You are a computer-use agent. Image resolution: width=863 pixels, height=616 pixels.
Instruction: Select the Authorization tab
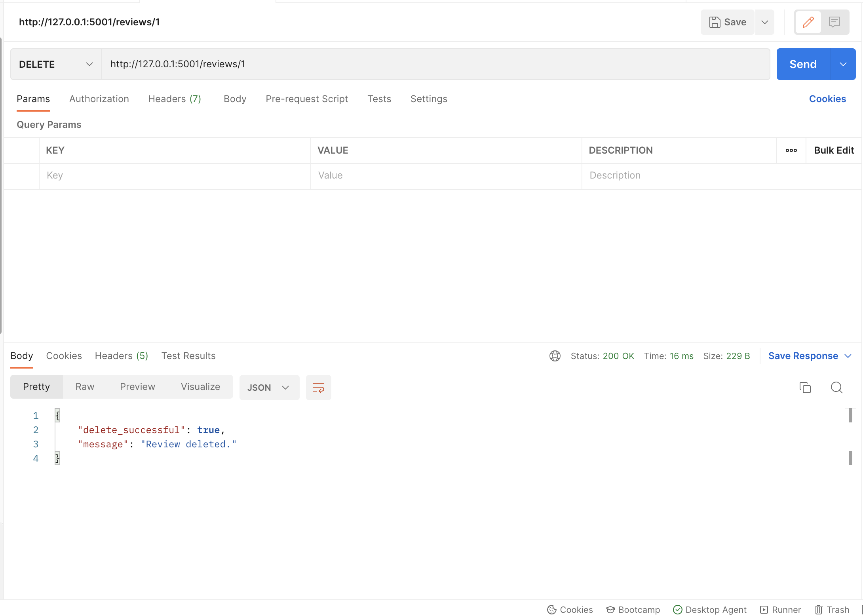pos(99,99)
